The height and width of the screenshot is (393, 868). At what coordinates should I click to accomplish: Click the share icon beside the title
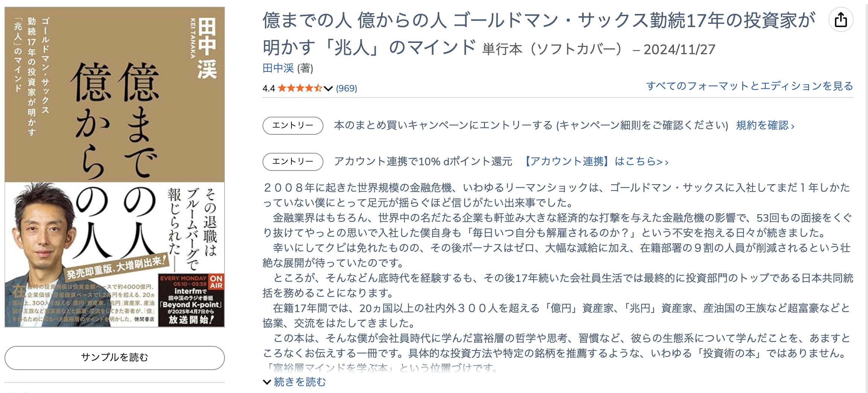point(841,20)
